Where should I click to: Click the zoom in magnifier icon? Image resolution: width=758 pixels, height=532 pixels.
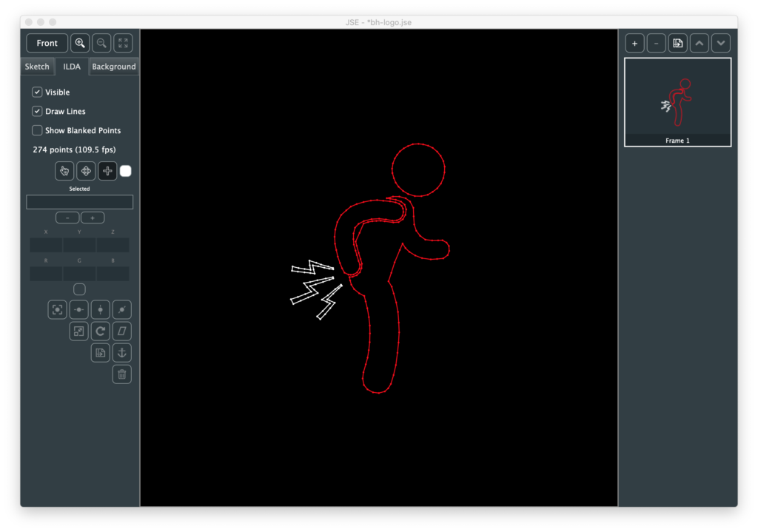click(80, 43)
